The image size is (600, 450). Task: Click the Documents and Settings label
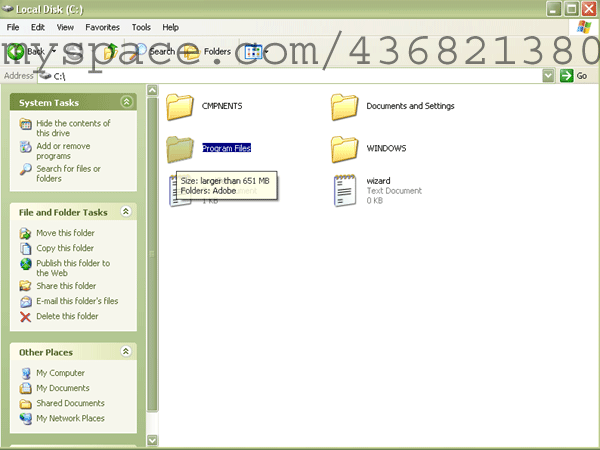(x=410, y=106)
